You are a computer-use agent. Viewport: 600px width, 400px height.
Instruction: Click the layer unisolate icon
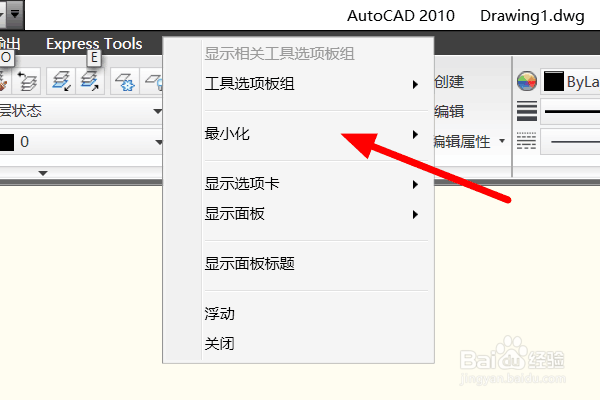point(90,81)
